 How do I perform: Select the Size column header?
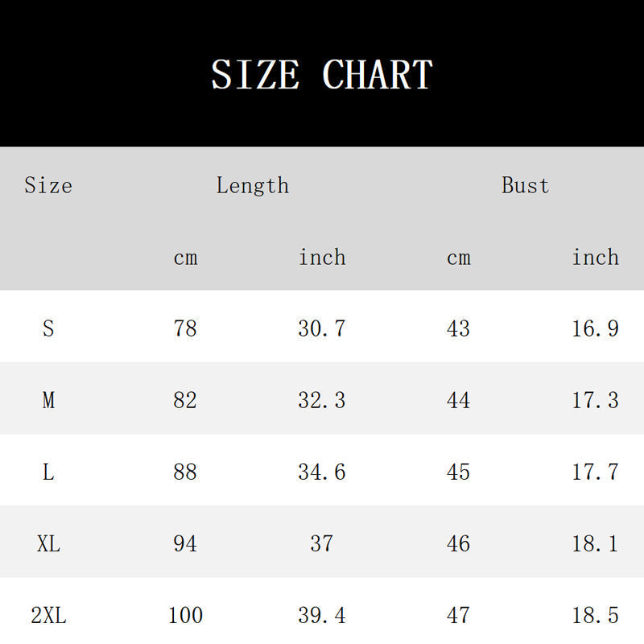pos(48,185)
